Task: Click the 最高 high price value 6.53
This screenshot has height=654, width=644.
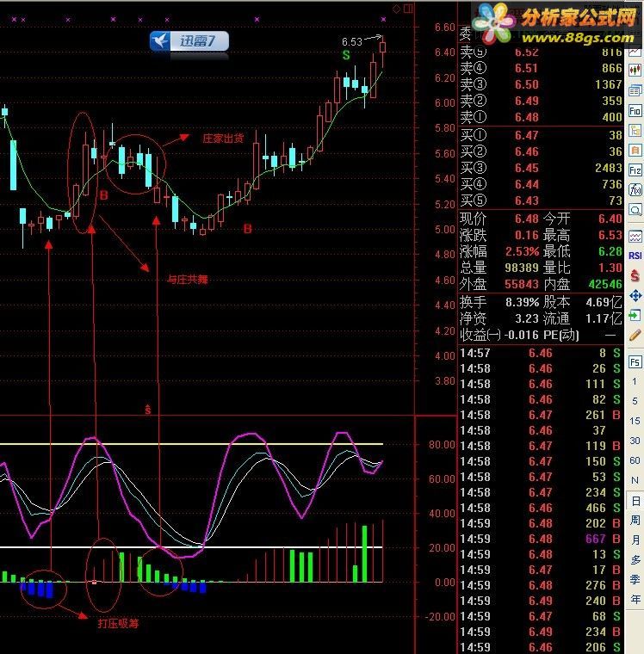Action: (x=610, y=235)
